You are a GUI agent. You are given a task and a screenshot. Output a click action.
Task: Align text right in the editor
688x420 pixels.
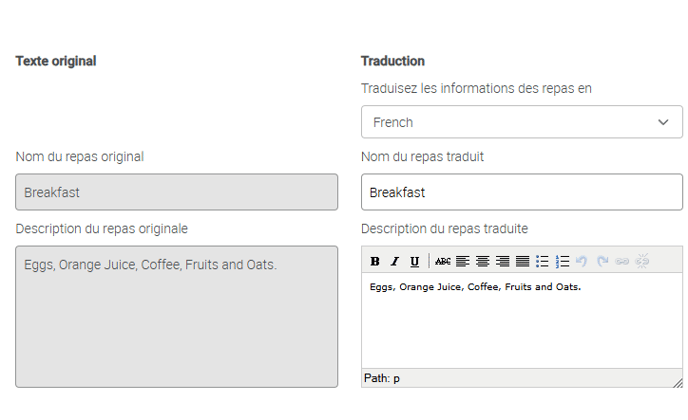pyautogui.click(x=502, y=261)
